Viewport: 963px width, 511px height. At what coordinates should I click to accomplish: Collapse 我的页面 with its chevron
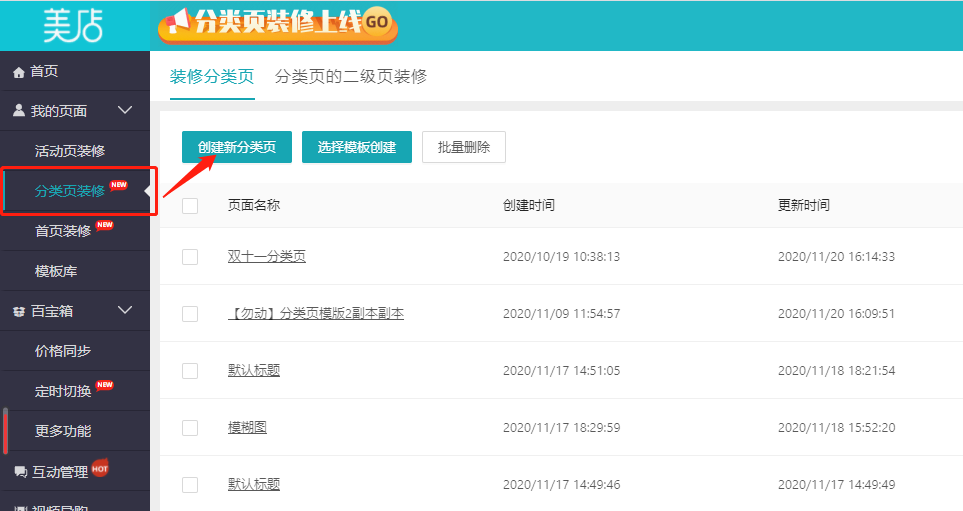point(125,110)
